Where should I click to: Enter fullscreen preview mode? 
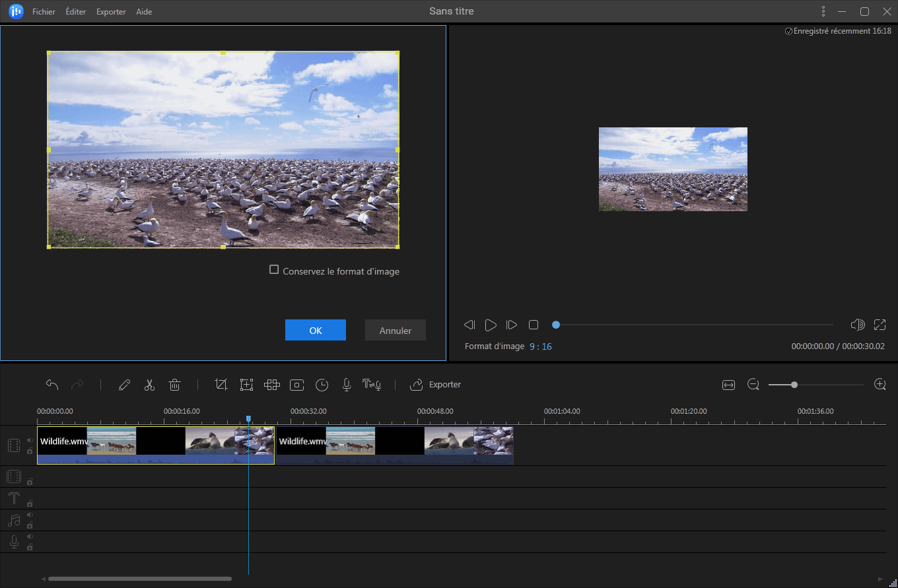point(880,325)
